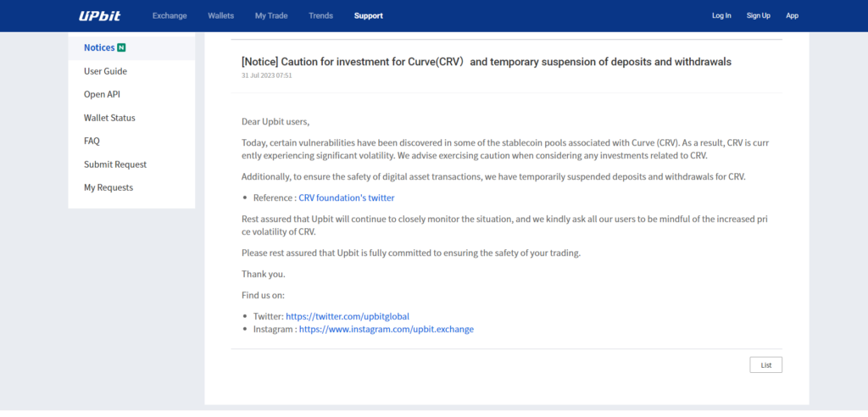Go to Wallets in top navigation
868x417 pixels.
coord(221,16)
